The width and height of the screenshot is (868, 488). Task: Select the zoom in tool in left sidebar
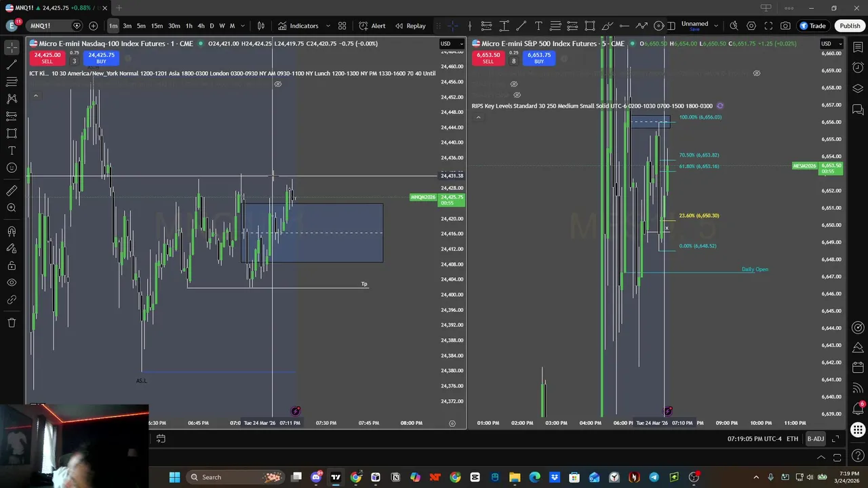click(x=12, y=208)
